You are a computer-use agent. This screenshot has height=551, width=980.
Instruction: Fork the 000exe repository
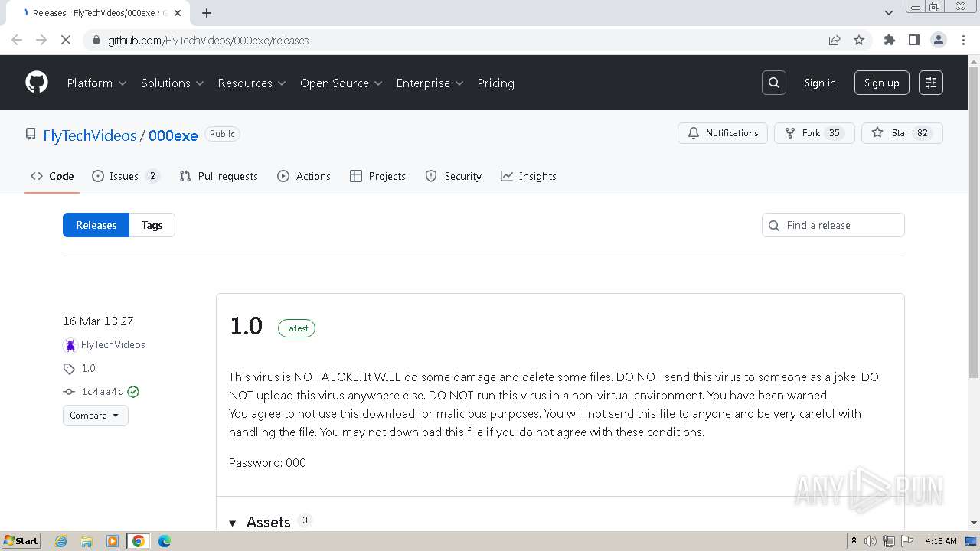(x=814, y=133)
